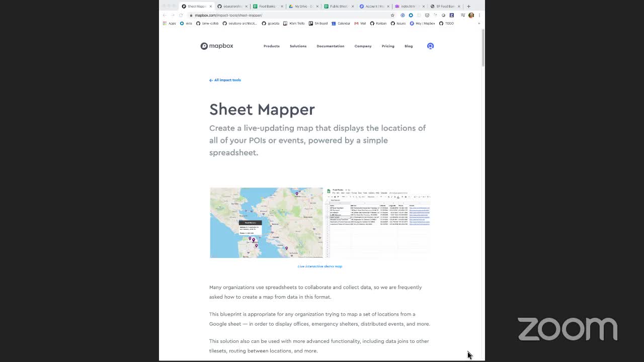The height and width of the screenshot is (362, 644).
Task: Click the Mapbox logo in the header
Action: pos(217,46)
